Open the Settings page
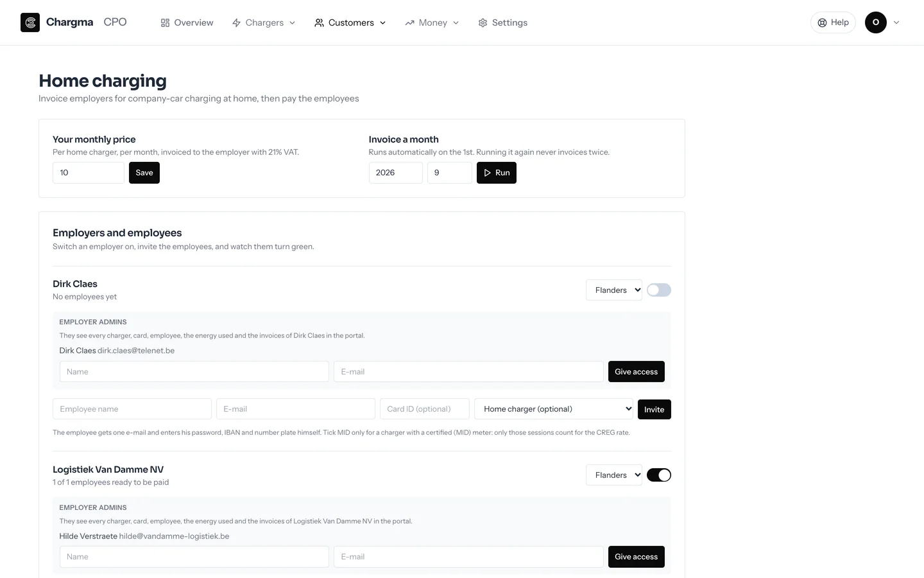The image size is (924, 578). pyautogui.click(x=503, y=22)
